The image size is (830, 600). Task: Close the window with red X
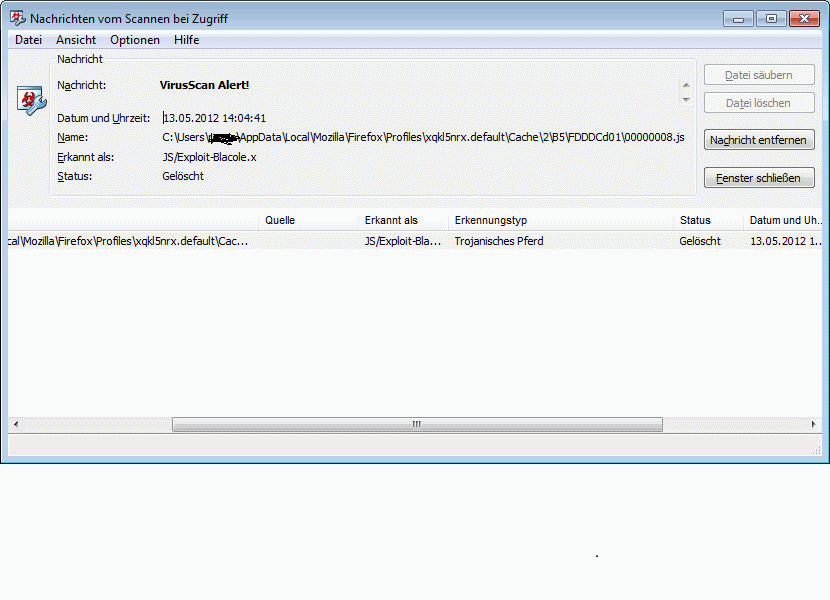[x=805, y=19]
